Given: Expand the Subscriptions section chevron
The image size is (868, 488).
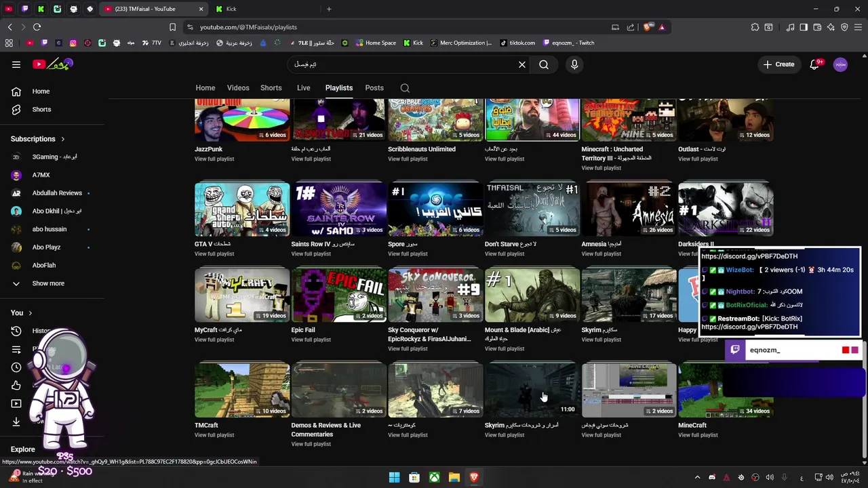Looking at the screenshot, I should [x=63, y=139].
